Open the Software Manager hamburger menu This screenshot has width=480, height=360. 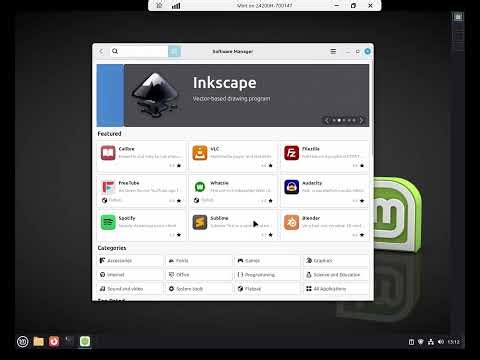click(x=333, y=51)
